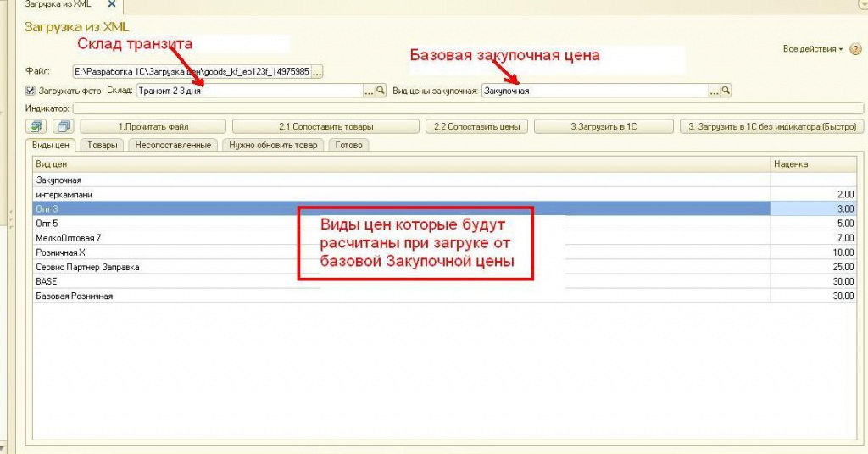Switch to the Товары tab
Viewport: 868px width, 454px height.
102,145
